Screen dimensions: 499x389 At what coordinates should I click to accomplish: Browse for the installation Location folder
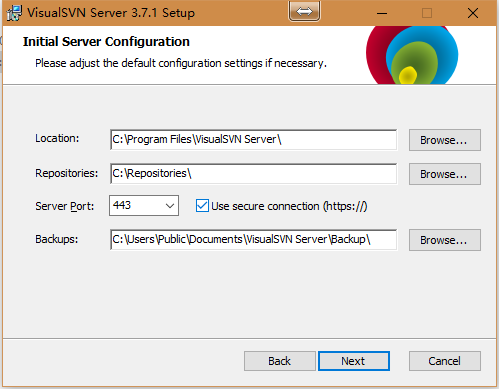[x=445, y=140]
